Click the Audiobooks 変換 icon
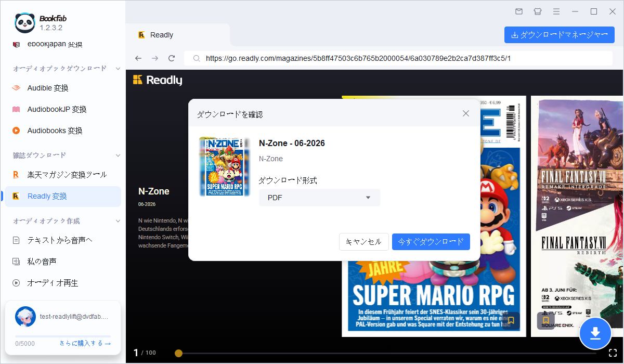Screen dimensions: 624x364 click(x=17, y=131)
